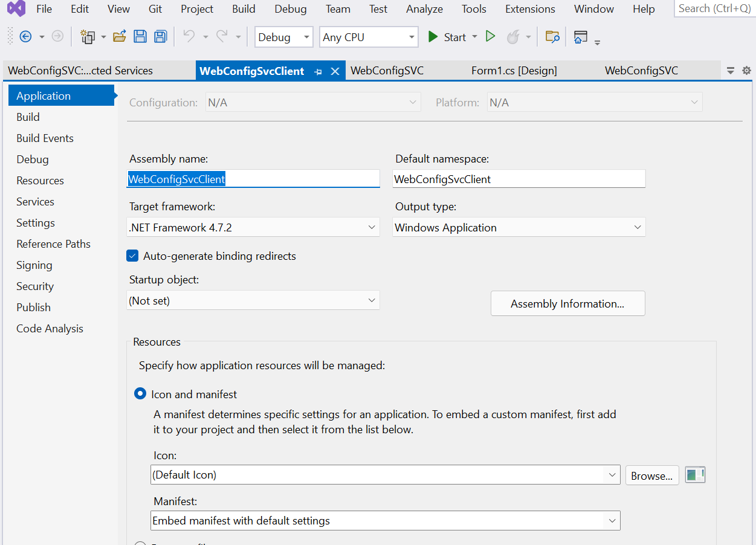The image size is (756, 545).
Task: Click the Redo arrow icon
Action: tap(222, 37)
